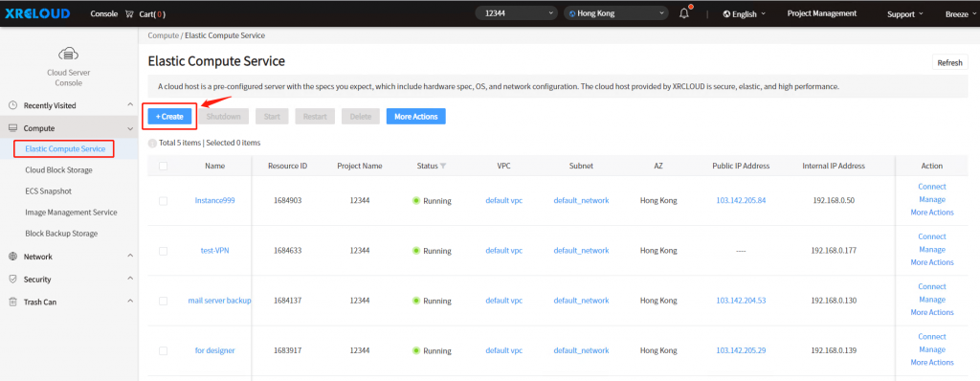Click the More Actions toolbar button
This screenshot has width=980, height=381.
click(415, 117)
